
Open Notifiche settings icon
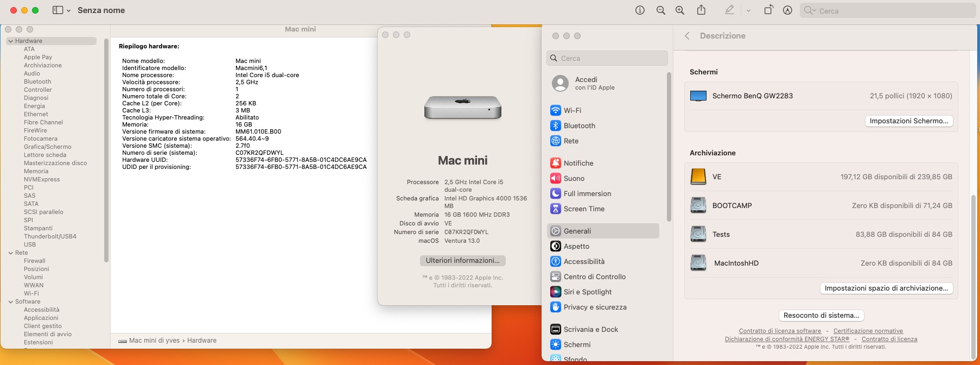(x=556, y=163)
